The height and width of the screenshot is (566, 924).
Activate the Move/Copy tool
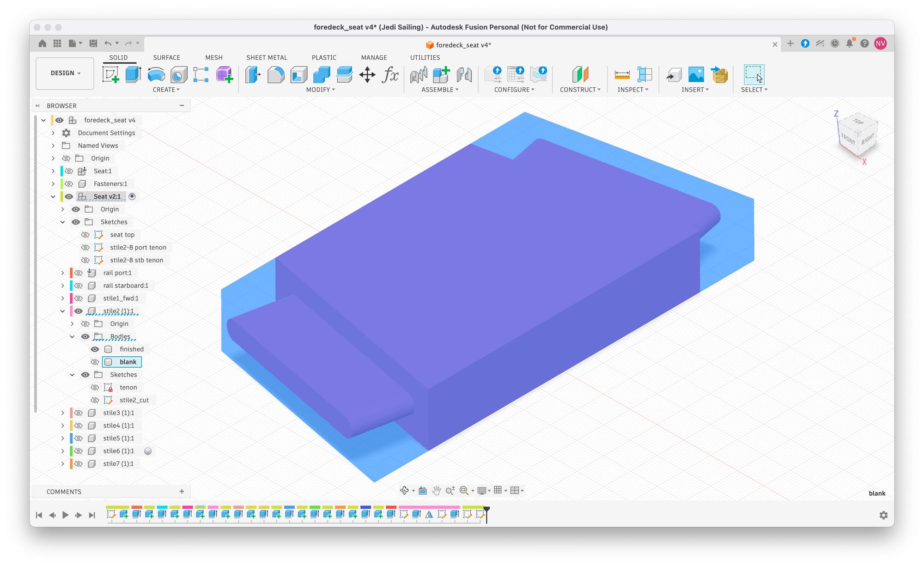[367, 74]
